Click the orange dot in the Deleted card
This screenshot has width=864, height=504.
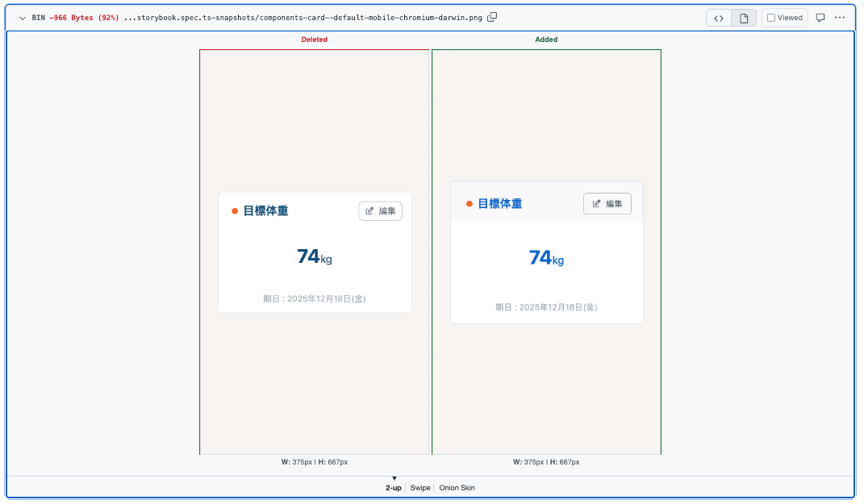235,211
